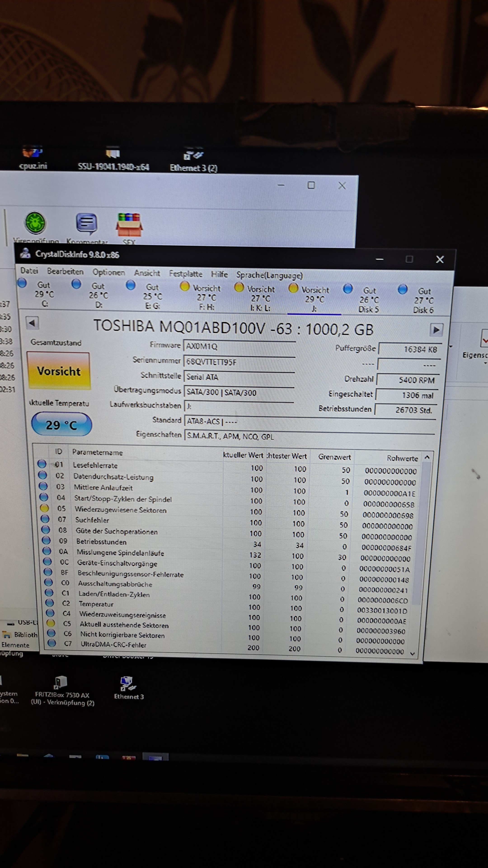Open the Bearbeiten menu
This screenshot has width=488, height=868.
click(65, 271)
